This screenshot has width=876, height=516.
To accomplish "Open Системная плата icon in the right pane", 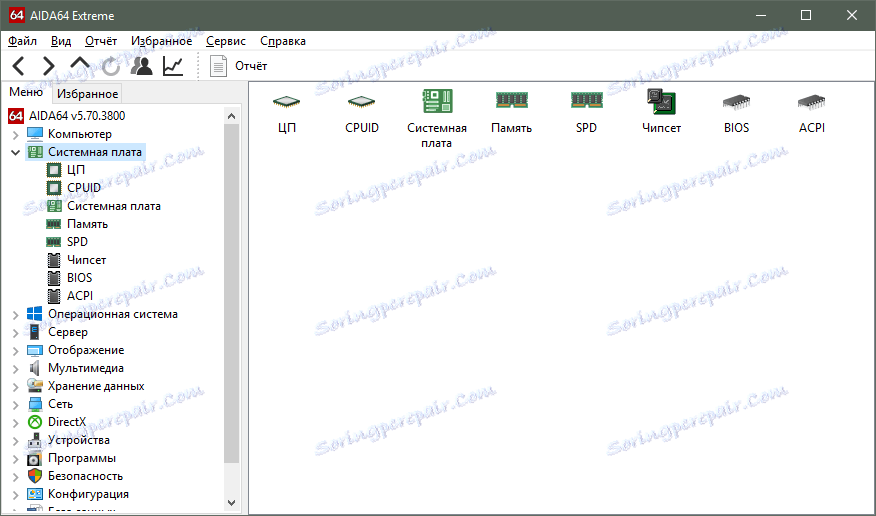I will tap(437, 119).
